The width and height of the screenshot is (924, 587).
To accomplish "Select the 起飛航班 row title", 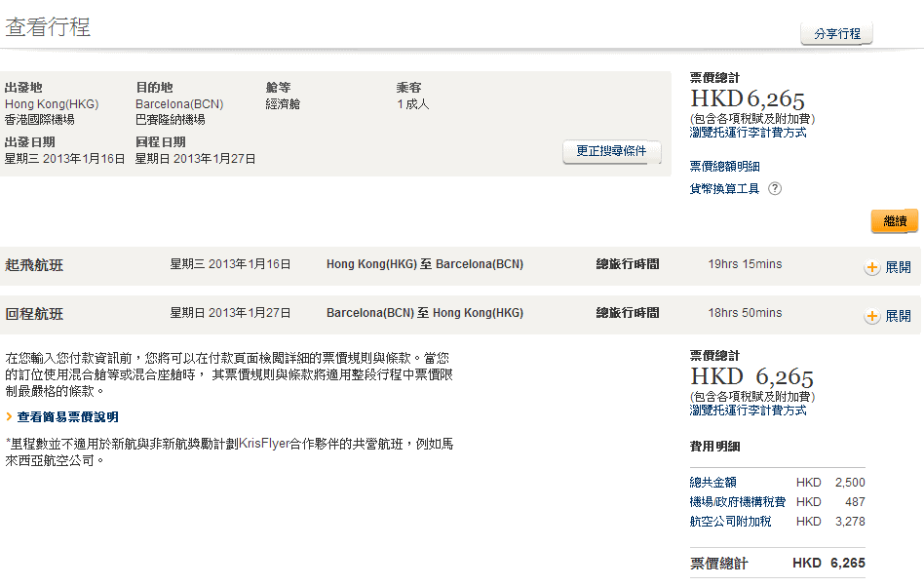I will (x=34, y=265).
